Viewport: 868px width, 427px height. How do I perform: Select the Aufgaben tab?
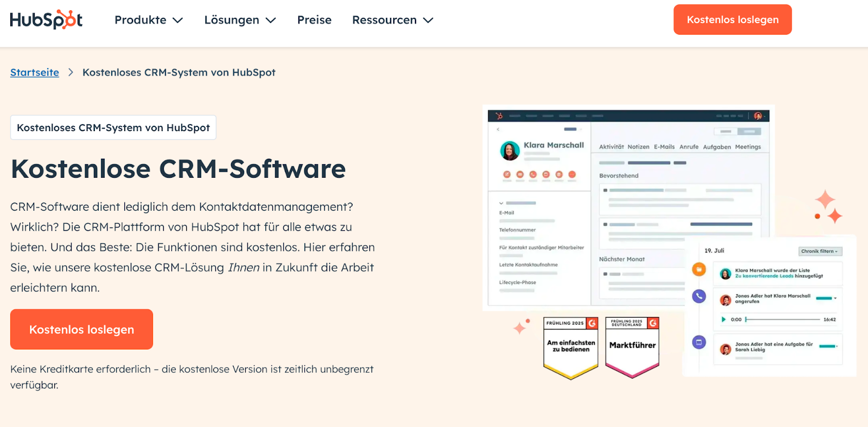pyautogui.click(x=717, y=147)
